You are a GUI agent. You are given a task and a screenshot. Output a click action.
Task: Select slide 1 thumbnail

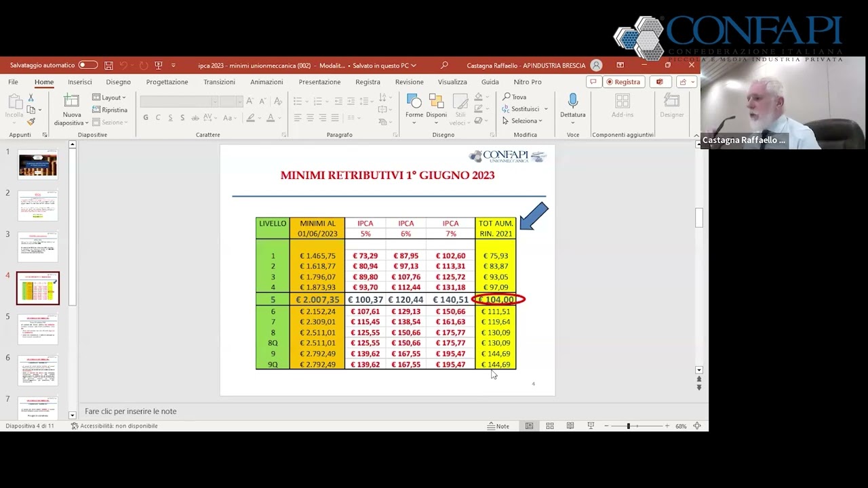(38, 165)
